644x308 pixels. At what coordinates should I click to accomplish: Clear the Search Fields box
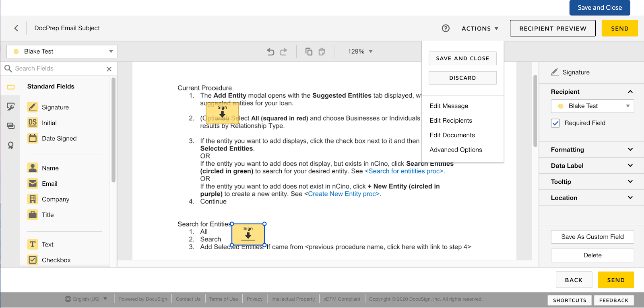pyautogui.click(x=109, y=69)
